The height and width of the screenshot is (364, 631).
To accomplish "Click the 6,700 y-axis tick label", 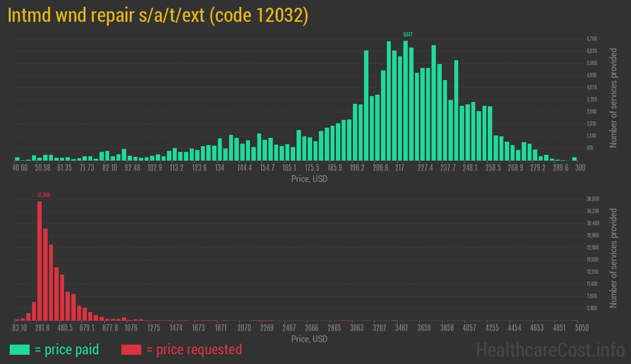I will pyautogui.click(x=592, y=39).
